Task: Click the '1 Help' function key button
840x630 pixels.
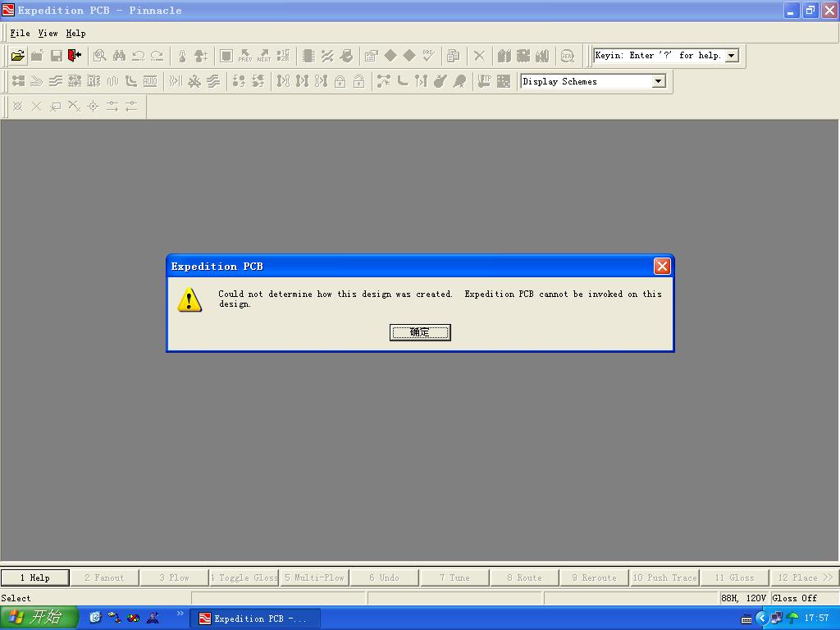Action: pos(34,577)
